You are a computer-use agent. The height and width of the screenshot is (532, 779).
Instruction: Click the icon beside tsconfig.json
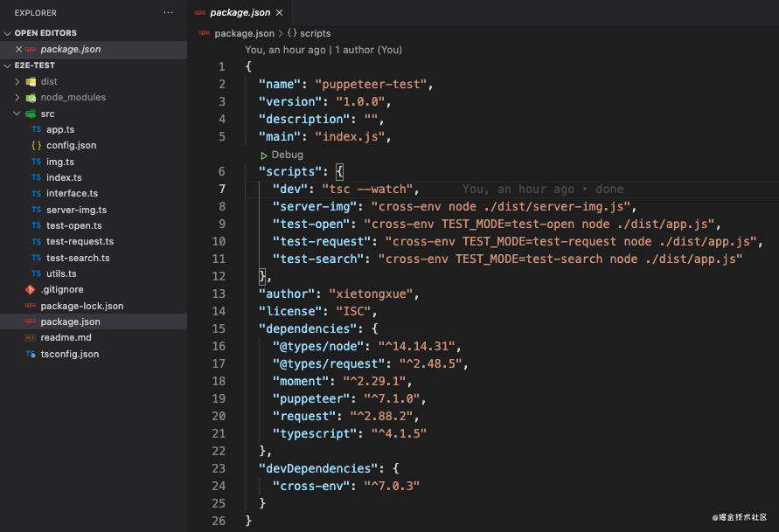pyautogui.click(x=31, y=354)
